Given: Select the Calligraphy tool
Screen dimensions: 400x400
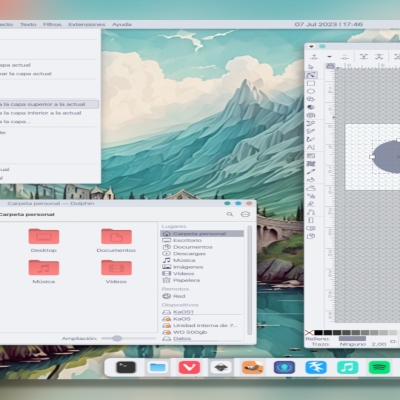Looking at the screenshot, I should (x=311, y=139).
